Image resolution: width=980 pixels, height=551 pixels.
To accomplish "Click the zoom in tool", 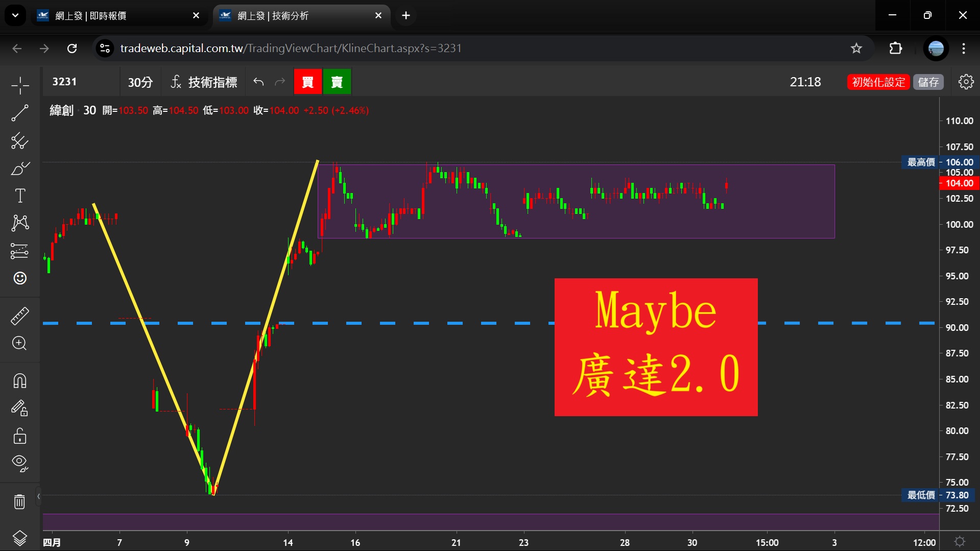I will point(20,343).
